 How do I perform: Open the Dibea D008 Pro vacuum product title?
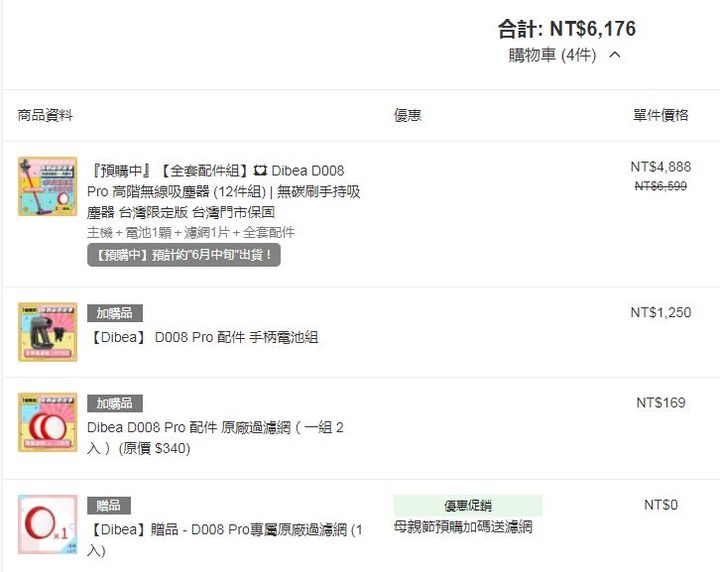(224, 191)
